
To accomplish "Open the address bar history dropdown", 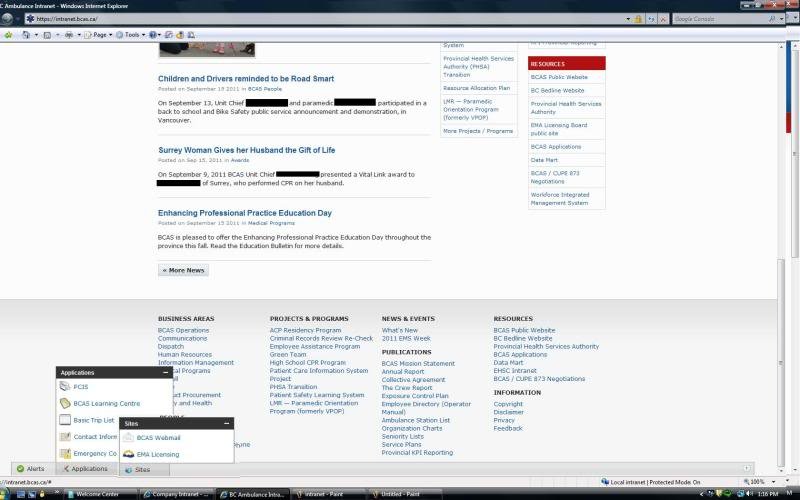I will click(628, 19).
